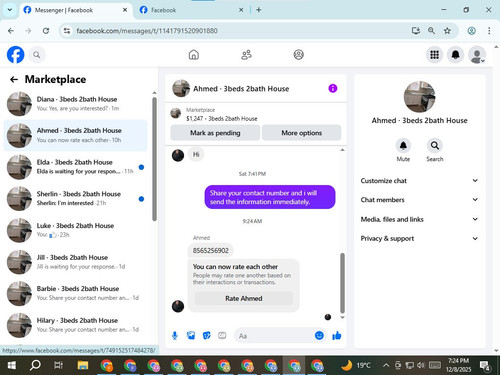Choose a GIF icon in composer
The image size is (500, 375).
222,335
